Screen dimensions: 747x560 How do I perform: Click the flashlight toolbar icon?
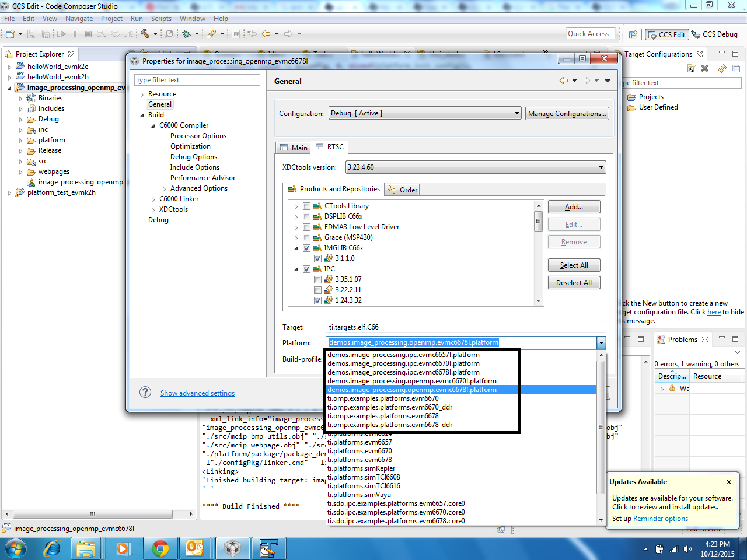click(x=211, y=34)
